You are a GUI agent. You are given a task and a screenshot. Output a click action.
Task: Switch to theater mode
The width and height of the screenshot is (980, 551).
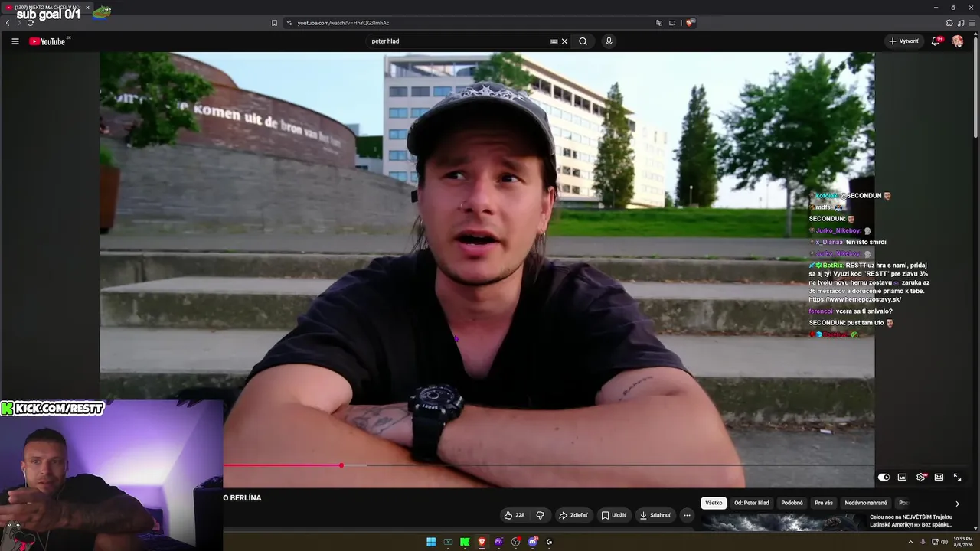click(x=939, y=478)
